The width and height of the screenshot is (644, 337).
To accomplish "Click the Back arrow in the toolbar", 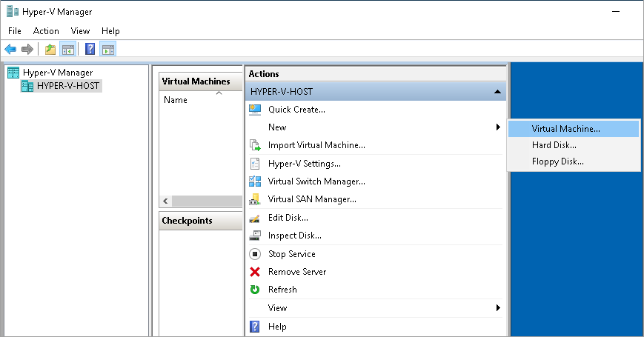I will point(10,50).
